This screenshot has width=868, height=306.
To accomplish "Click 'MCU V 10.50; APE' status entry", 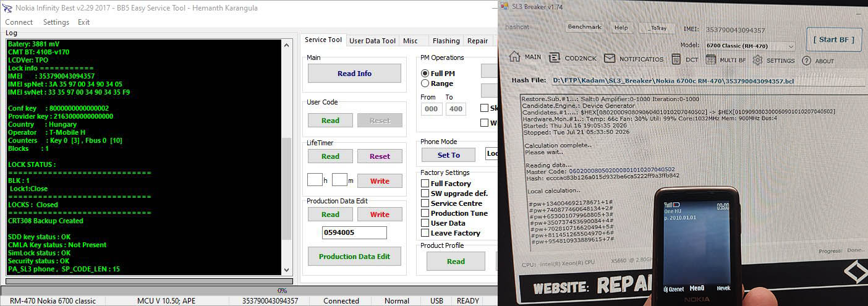I will [x=166, y=301].
